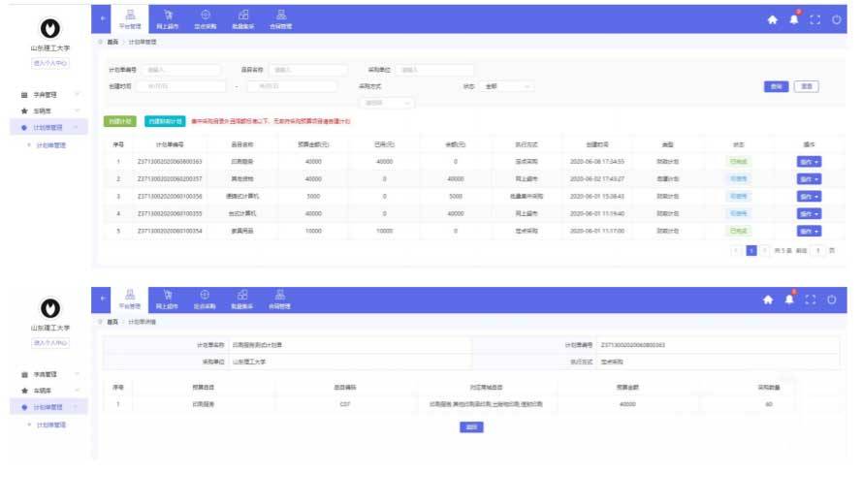Click the blue 查询 search button

pyautogui.click(x=776, y=86)
